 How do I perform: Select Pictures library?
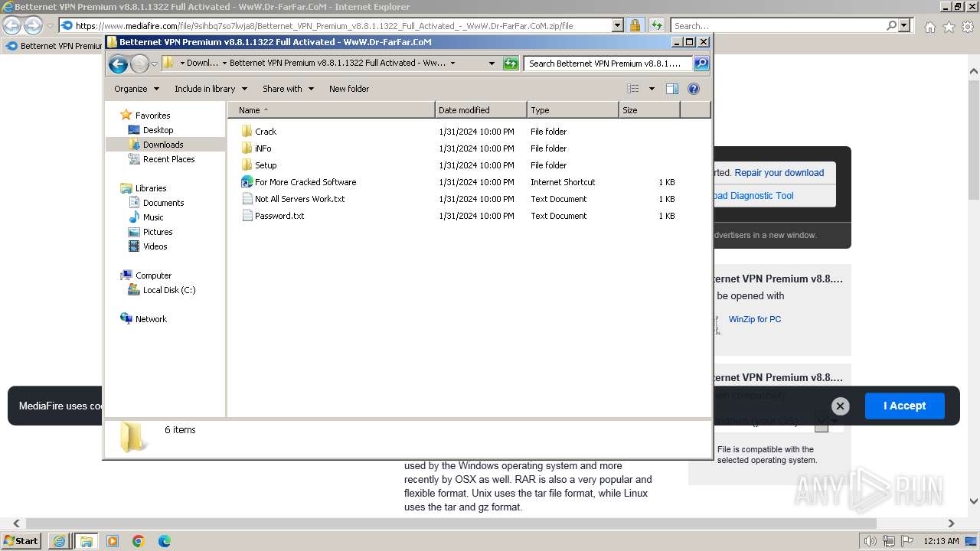point(150,232)
